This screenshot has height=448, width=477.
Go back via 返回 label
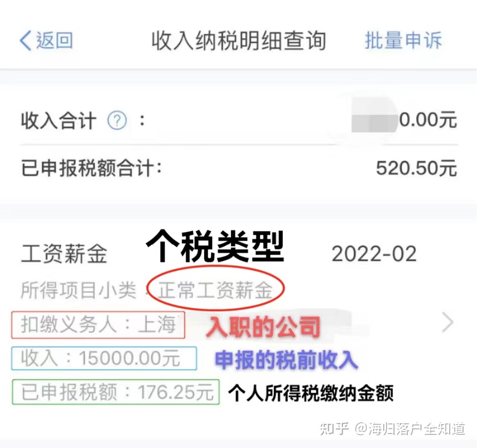(x=55, y=41)
